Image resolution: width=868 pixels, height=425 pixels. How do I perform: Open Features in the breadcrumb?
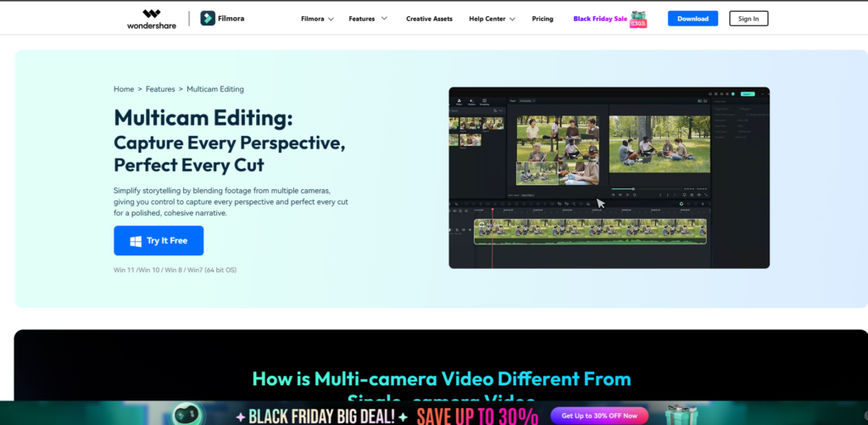point(160,89)
